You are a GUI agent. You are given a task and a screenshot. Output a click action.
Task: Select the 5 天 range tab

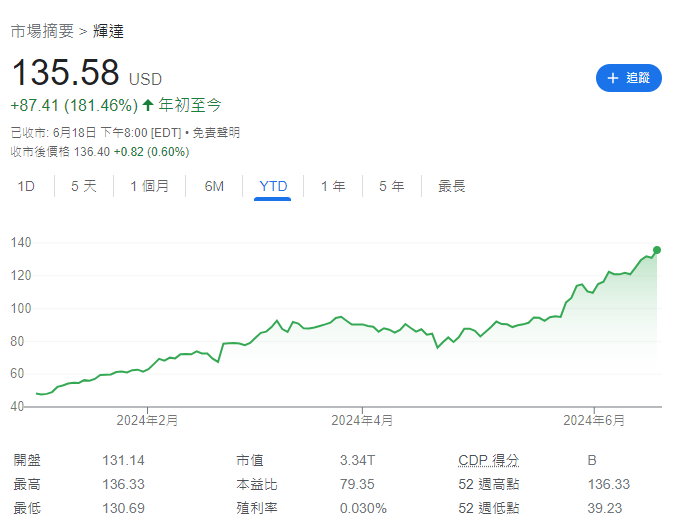pos(84,186)
